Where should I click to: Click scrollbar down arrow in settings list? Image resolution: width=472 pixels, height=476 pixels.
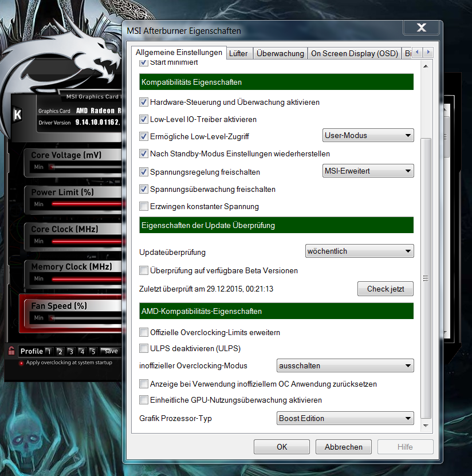click(x=426, y=426)
